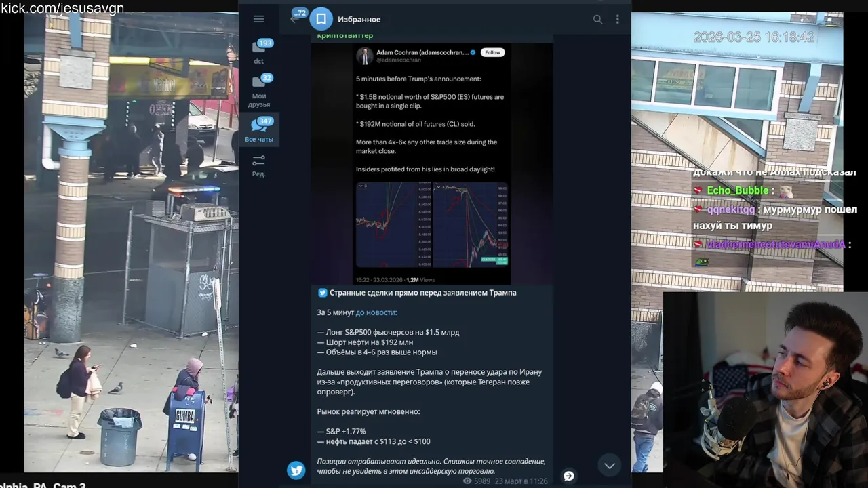Select the kick.com/jesusavgn stream URL overlay
Viewport: 868px width, 488px height.
pyautogui.click(x=62, y=8)
